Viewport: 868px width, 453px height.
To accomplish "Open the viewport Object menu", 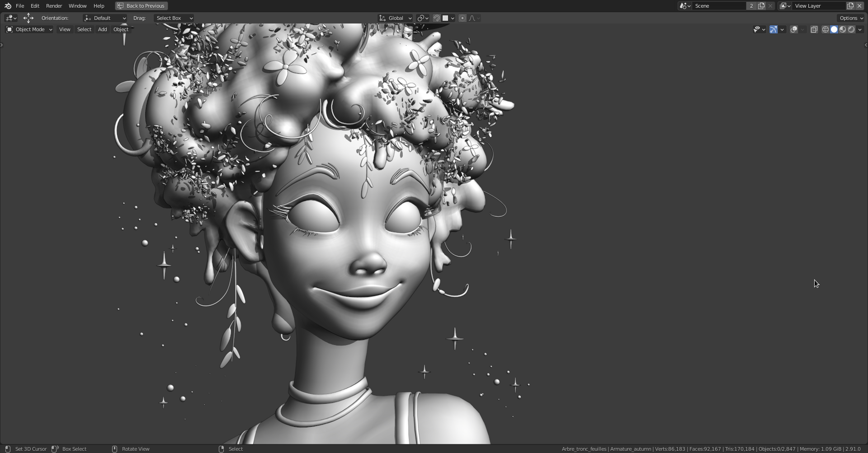I will tap(121, 29).
